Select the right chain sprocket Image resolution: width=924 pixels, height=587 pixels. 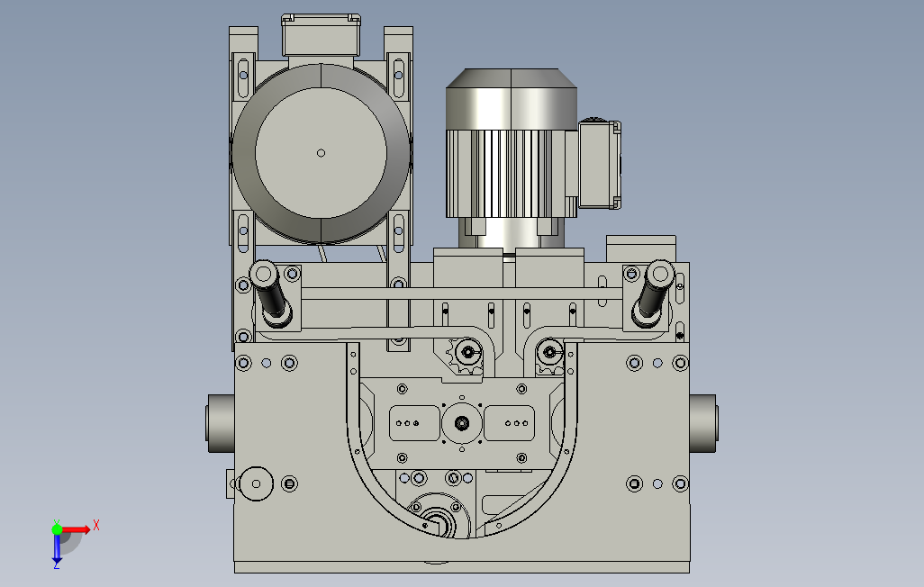tap(550, 356)
